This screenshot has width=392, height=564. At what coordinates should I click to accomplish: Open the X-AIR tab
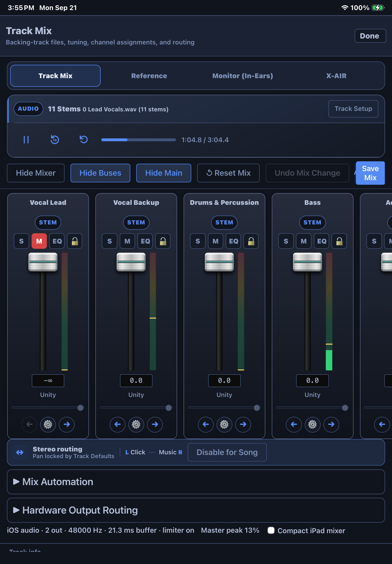[336, 76]
